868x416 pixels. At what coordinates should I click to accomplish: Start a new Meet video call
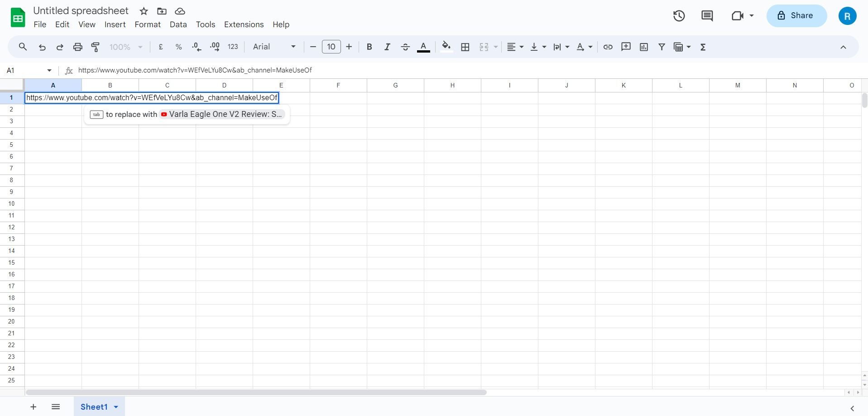738,15
